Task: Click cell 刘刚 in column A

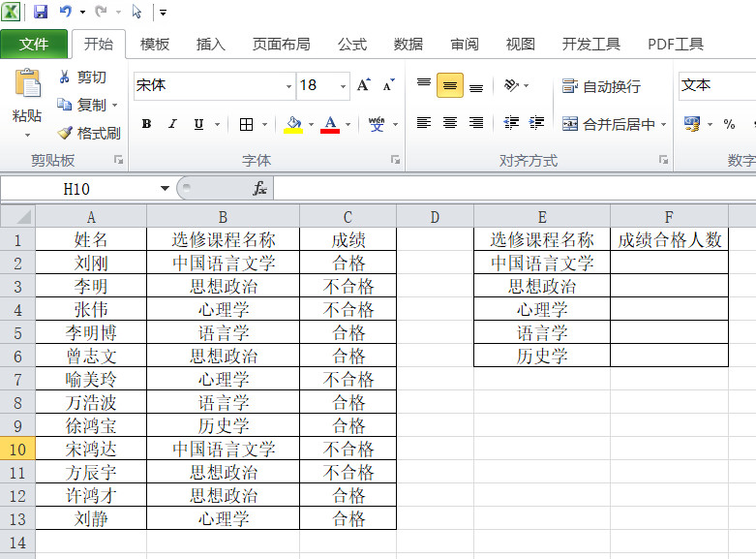Action: pyautogui.click(x=91, y=264)
